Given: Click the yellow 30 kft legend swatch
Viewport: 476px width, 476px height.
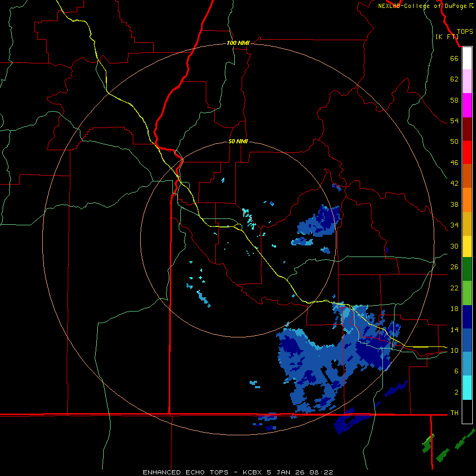Looking at the screenshot, I should [467, 246].
